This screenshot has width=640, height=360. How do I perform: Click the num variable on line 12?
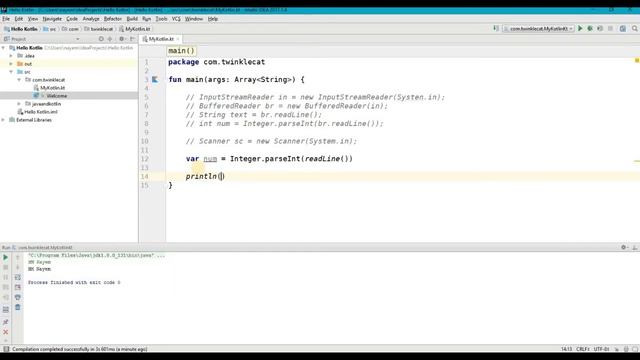pyautogui.click(x=210, y=159)
